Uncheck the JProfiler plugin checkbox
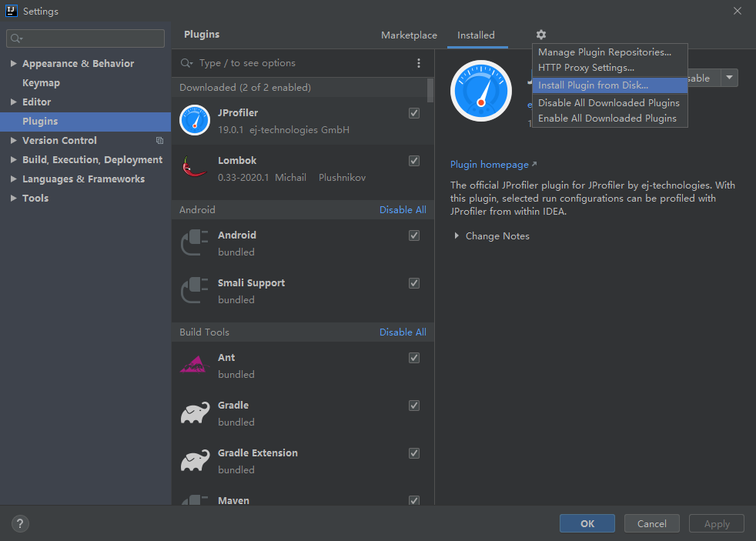The height and width of the screenshot is (541, 756). (x=414, y=113)
